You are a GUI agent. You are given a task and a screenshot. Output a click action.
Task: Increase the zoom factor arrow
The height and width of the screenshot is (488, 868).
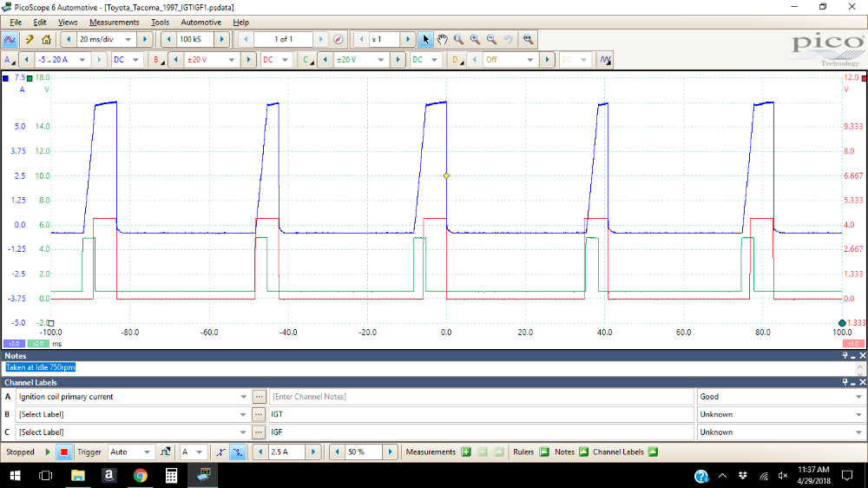[408, 39]
